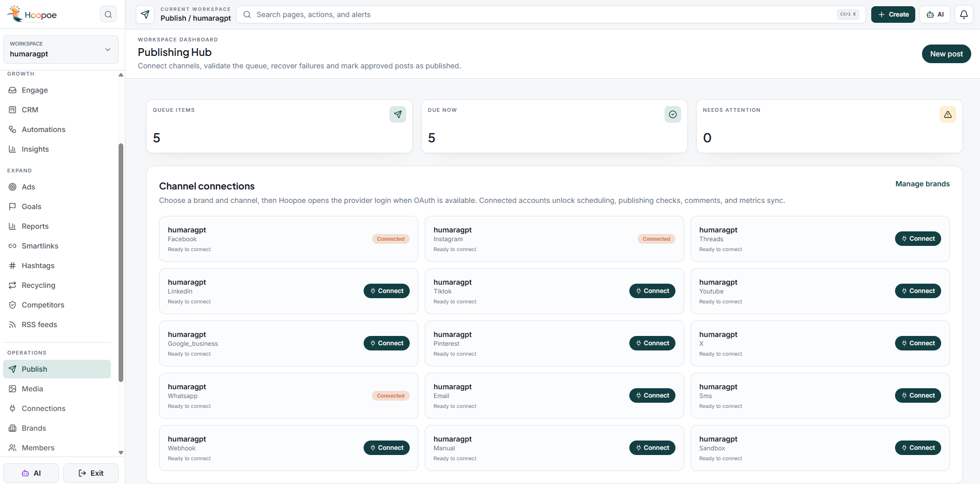Connect the Threads channel
This screenshot has width=980, height=484.
[x=918, y=239]
